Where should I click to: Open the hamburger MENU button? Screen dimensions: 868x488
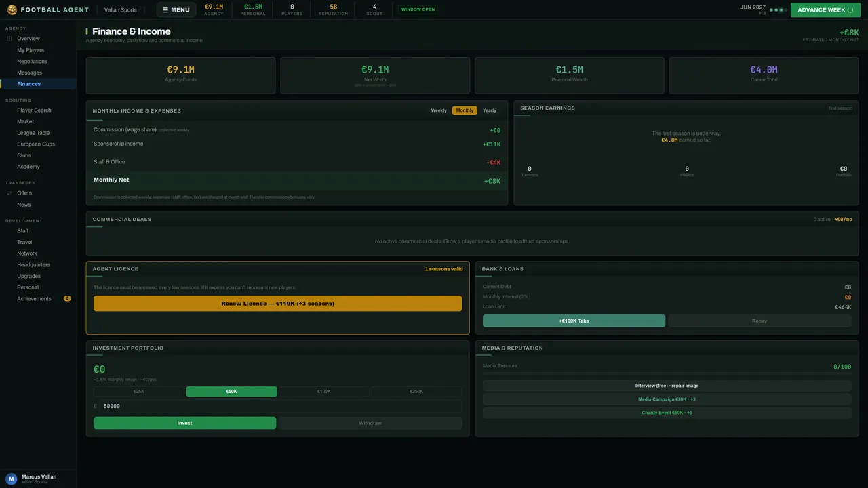click(176, 9)
